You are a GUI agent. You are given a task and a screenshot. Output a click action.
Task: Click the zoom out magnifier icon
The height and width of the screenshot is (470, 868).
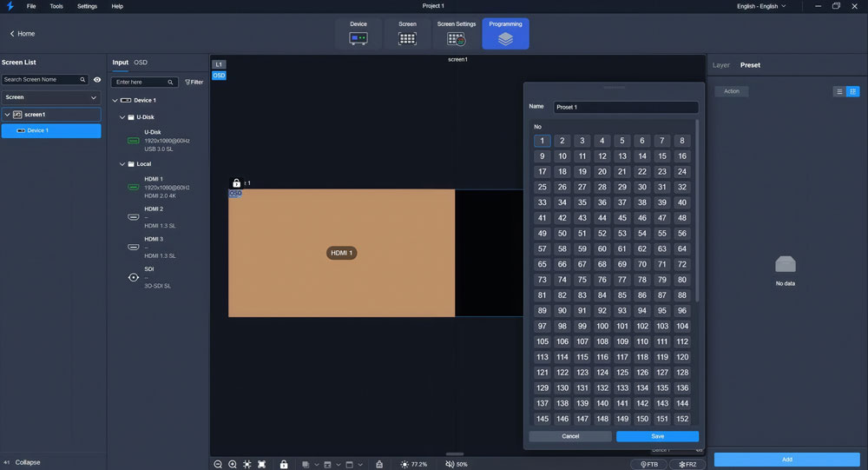[x=219, y=464]
